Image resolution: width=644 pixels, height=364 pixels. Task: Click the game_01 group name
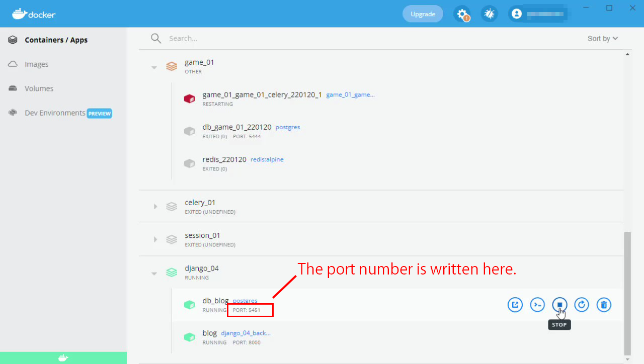tap(199, 62)
